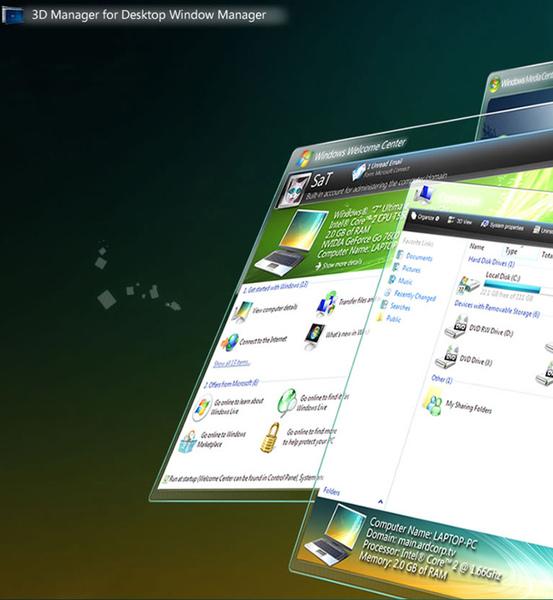Open the 1 Unread Email envelope icon

click(358, 172)
